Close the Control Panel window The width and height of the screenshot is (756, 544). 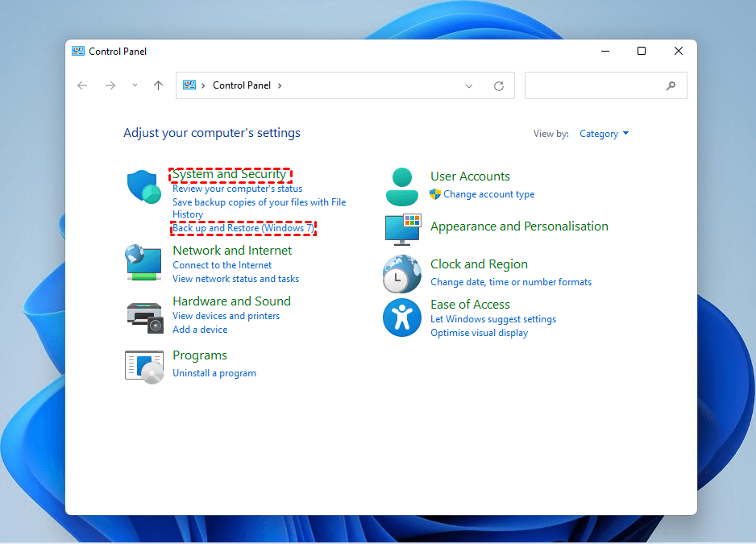pos(679,51)
